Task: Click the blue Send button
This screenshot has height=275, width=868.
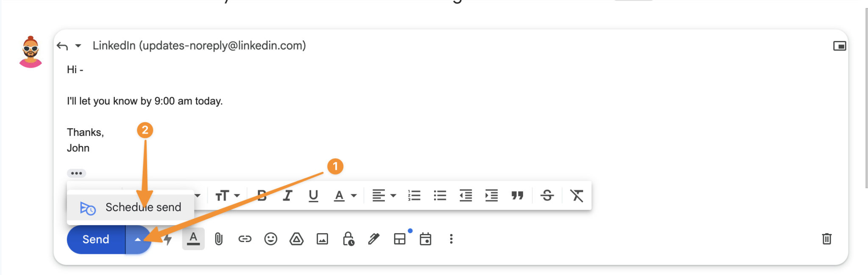Action: click(96, 239)
